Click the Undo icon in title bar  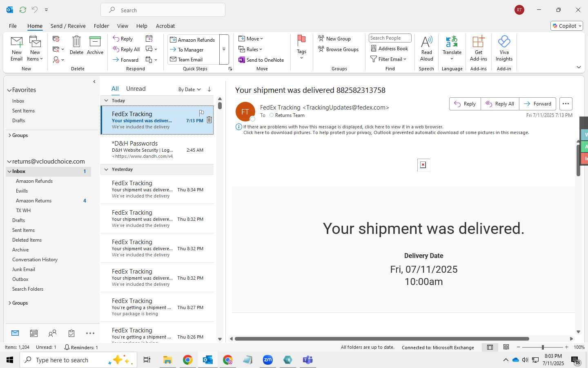[35, 9]
